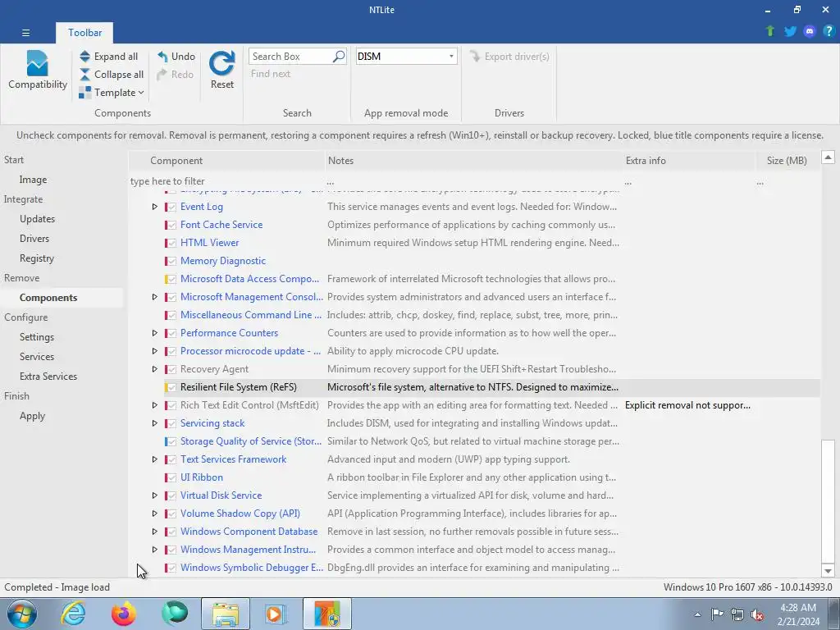
Task: Select the Toolbar ribbon tab
Action: click(x=84, y=33)
